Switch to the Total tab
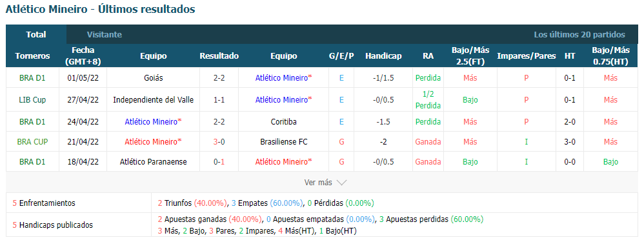This screenshot has height=242, width=644. point(36,34)
